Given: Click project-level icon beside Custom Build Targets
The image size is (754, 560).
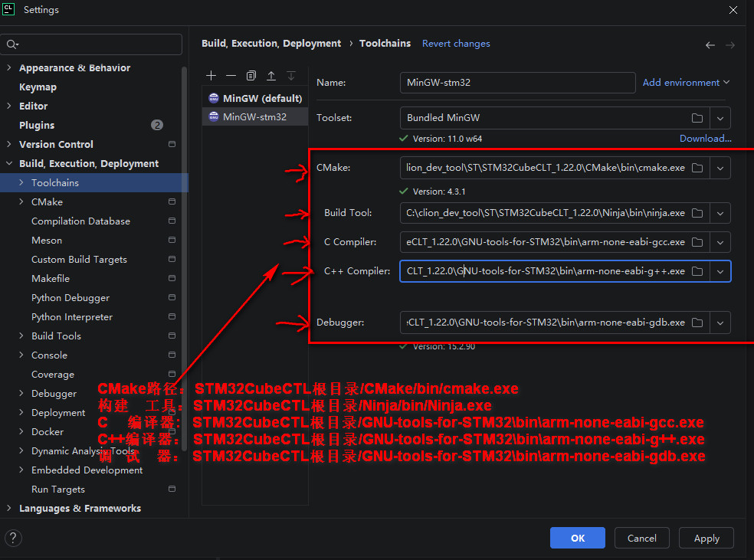Looking at the screenshot, I should (172, 259).
